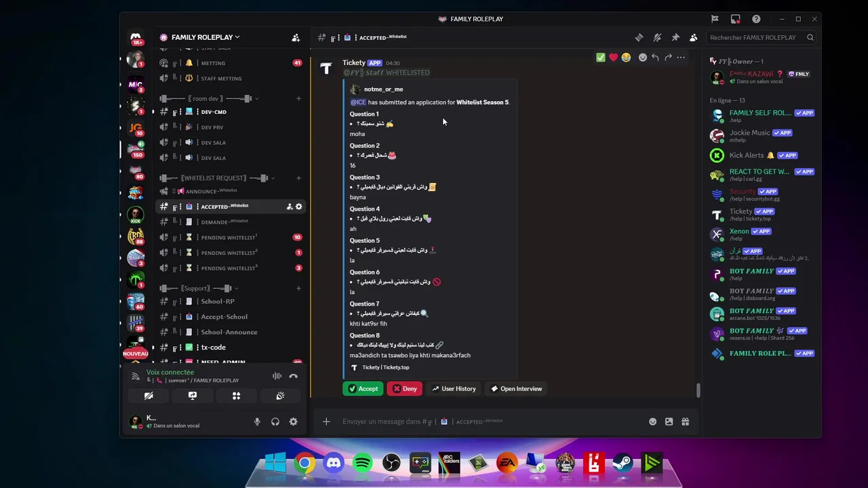Add green checkmark reaction to message
This screenshot has width=868, height=488.
pos(601,58)
